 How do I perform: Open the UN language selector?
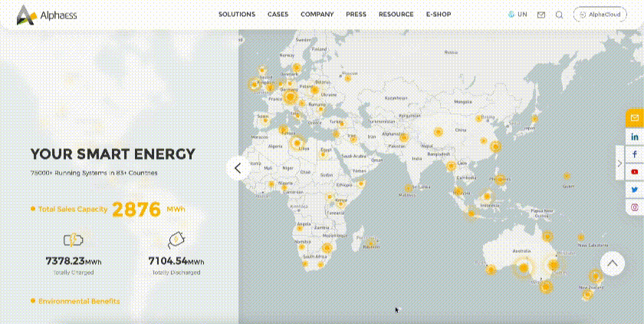[x=517, y=15]
